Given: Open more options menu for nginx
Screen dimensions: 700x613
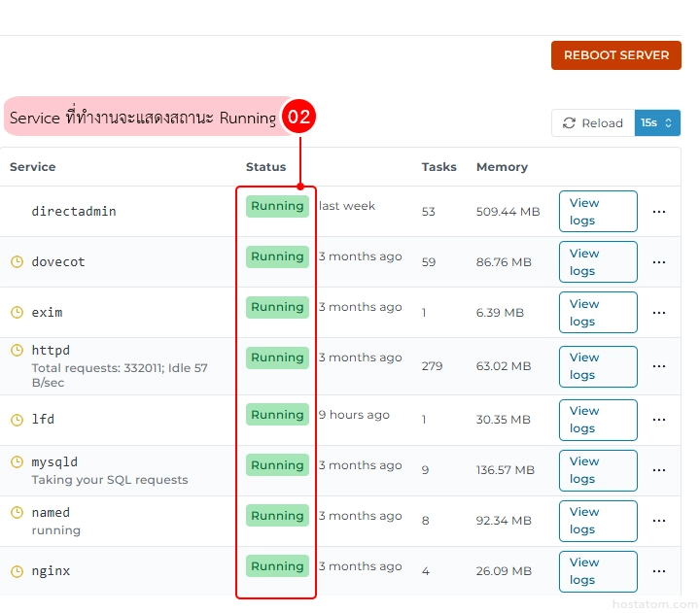Looking at the screenshot, I should [x=659, y=570].
